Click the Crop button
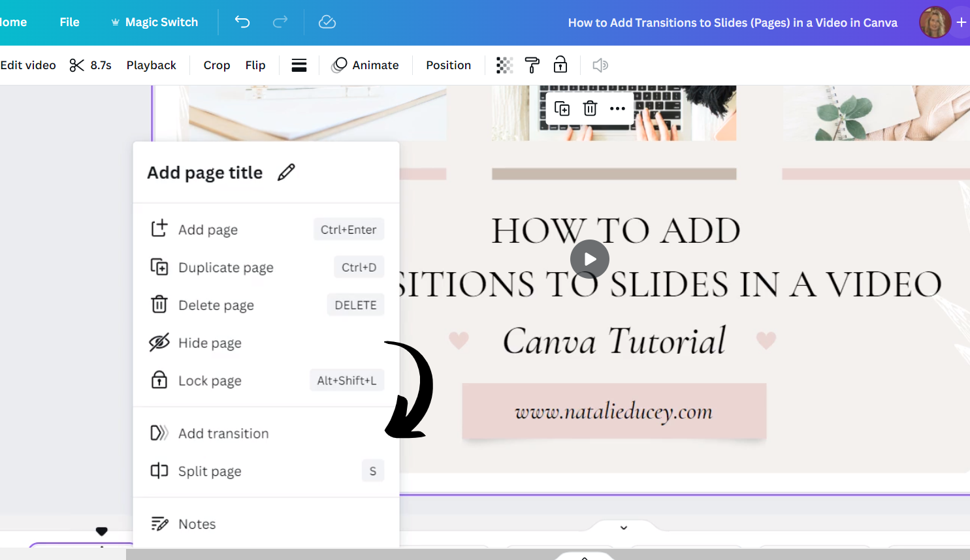Image resolution: width=970 pixels, height=560 pixels. (217, 65)
